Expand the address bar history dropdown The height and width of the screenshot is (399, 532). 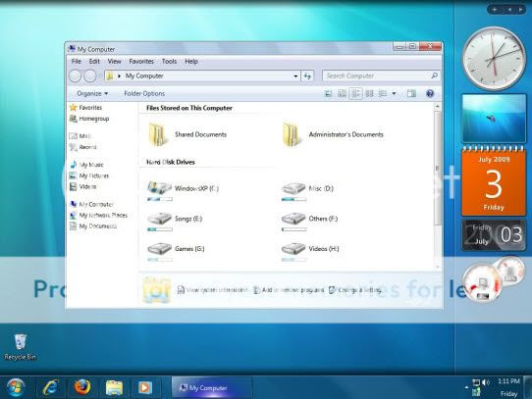[x=295, y=76]
